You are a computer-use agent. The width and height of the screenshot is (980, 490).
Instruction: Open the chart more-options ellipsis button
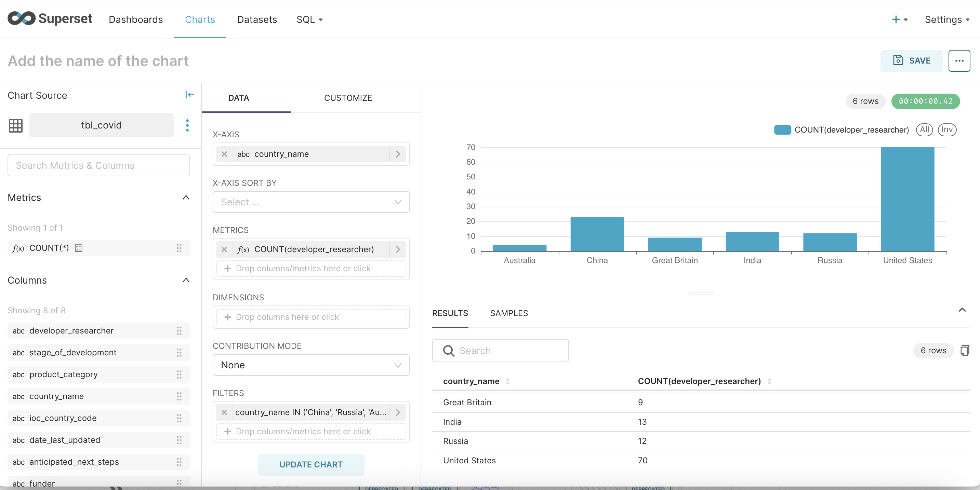[x=959, y=61]
